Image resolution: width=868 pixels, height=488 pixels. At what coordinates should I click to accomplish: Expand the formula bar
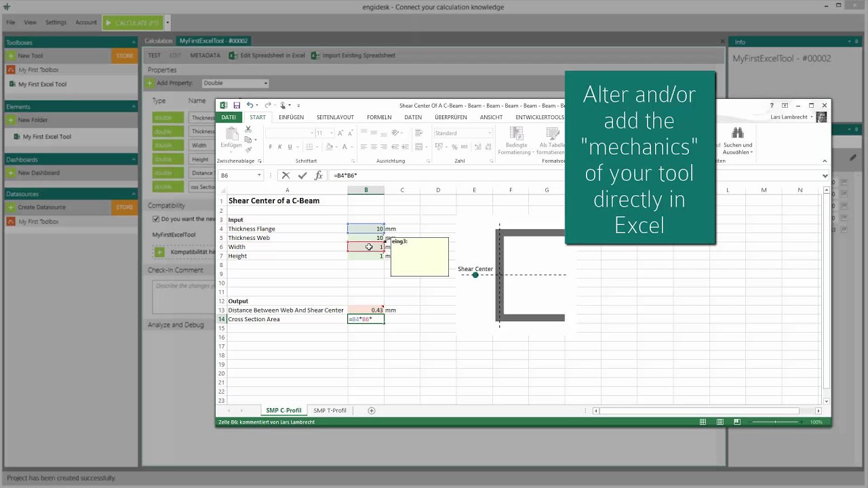[825, 176]
